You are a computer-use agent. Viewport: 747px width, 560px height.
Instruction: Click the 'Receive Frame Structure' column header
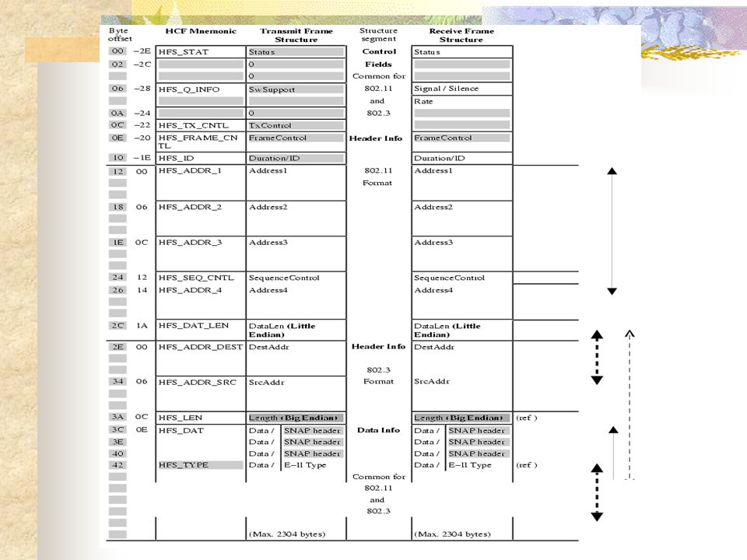(x=461, y=35)
